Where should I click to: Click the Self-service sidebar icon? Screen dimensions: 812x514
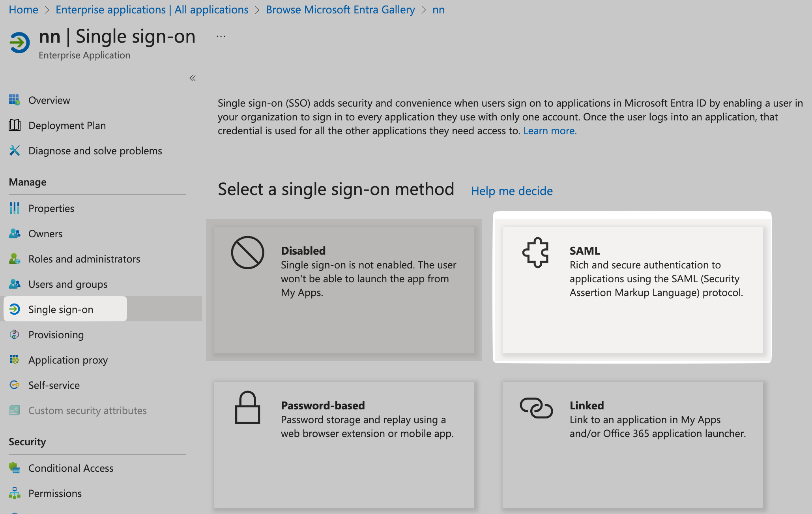point(14,385)
